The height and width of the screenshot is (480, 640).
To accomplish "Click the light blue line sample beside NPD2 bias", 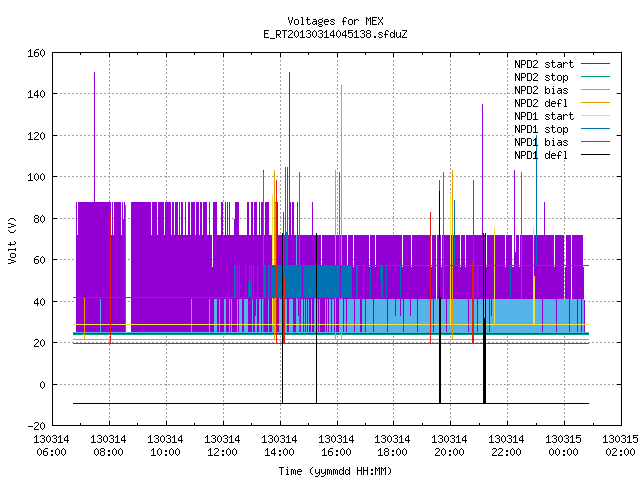I will [x=595, y=90].
